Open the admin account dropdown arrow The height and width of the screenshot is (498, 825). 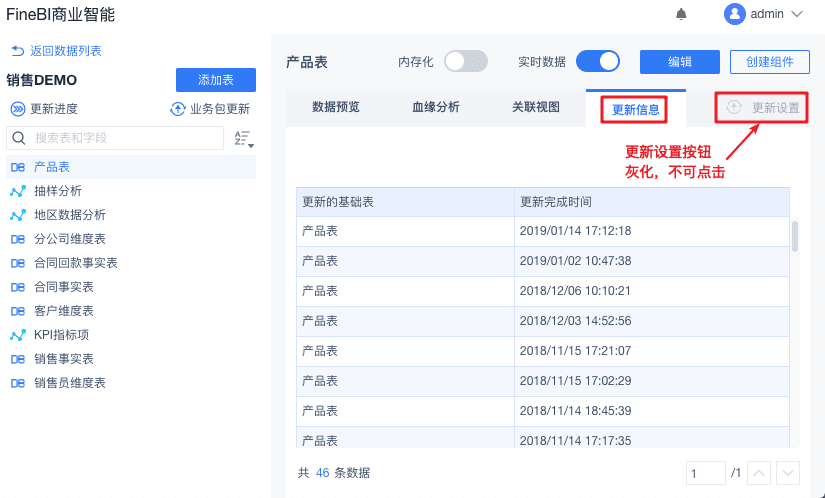coord(797,14)
